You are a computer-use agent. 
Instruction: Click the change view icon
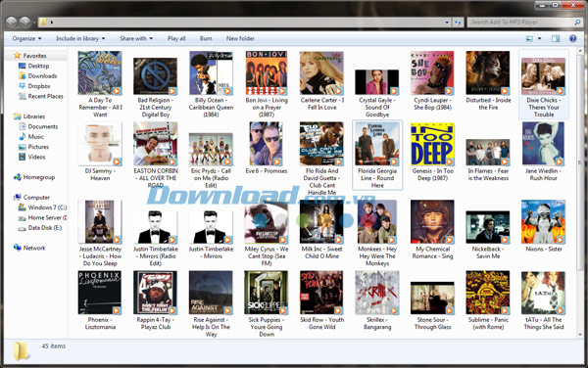click(x=529, y=38)
